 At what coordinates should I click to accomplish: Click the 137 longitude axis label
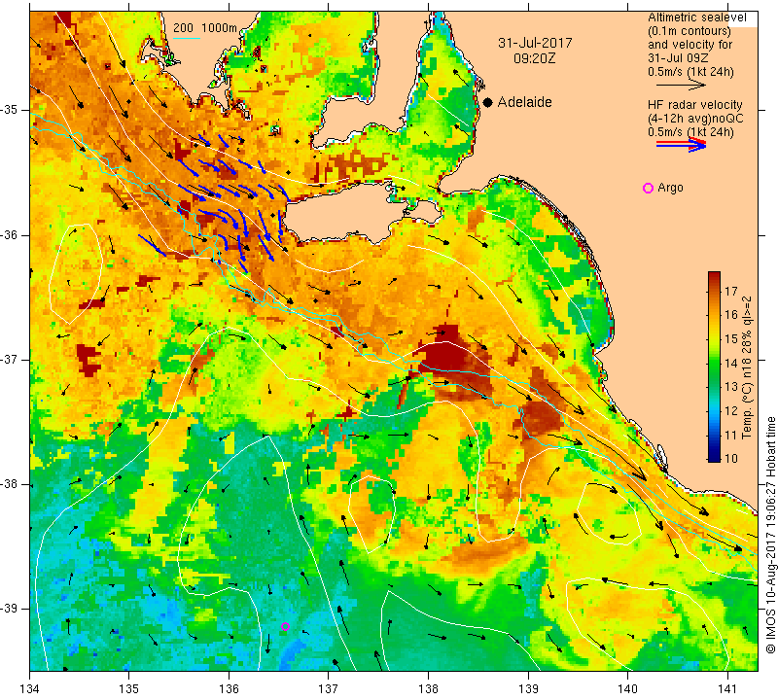click(x=328, y=689)
